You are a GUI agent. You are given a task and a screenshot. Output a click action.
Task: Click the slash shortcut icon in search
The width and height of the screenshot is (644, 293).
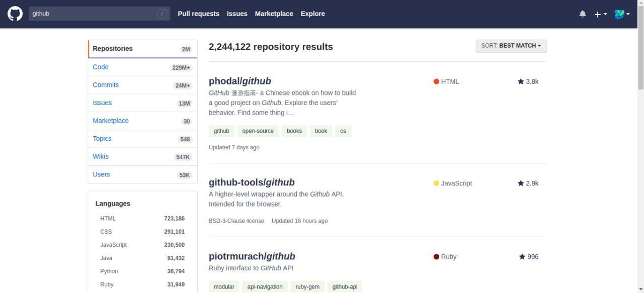click(162, 14)
